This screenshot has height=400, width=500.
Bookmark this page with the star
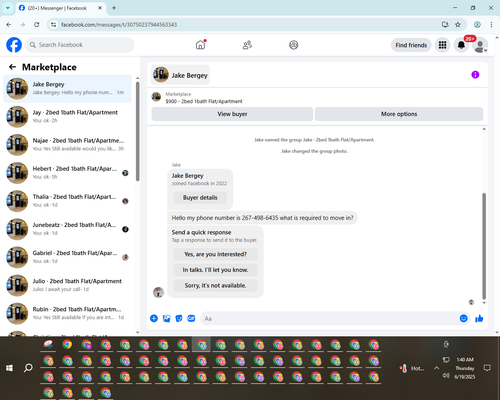(458, 25)
